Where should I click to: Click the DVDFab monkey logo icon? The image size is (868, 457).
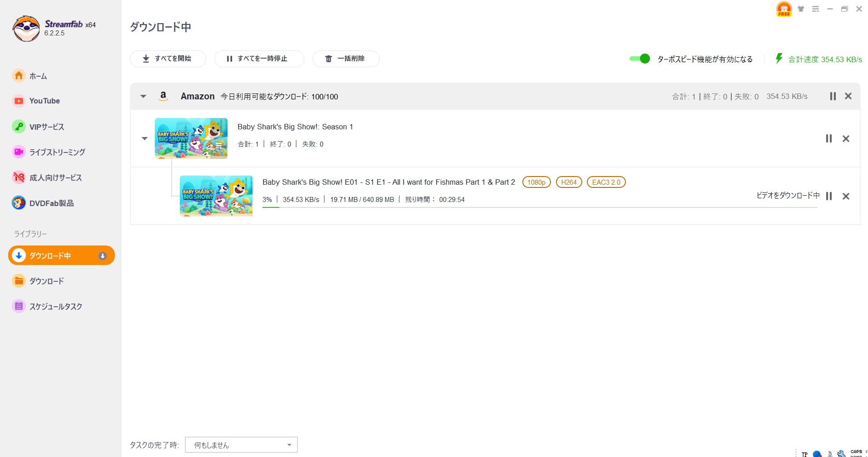point(19,203)
